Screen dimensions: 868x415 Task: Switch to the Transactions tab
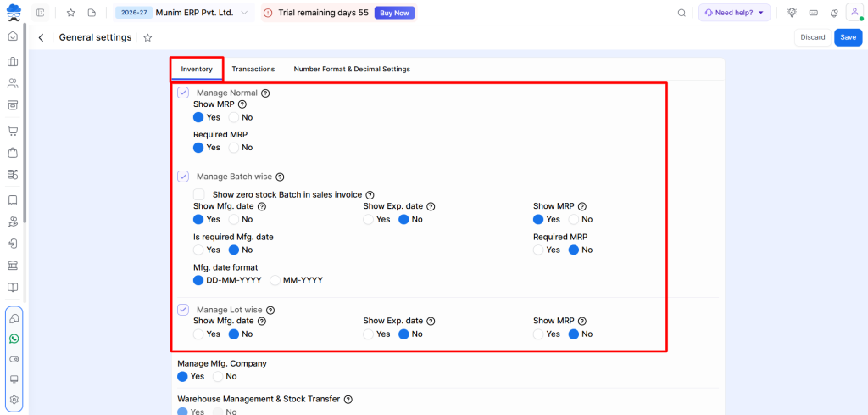[253, 70]
